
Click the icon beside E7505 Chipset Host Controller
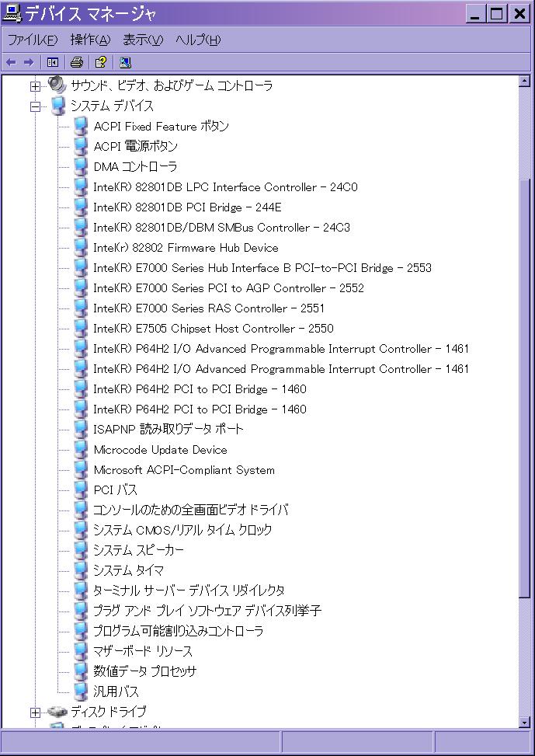pyautogui.click(x=80, y=329)
